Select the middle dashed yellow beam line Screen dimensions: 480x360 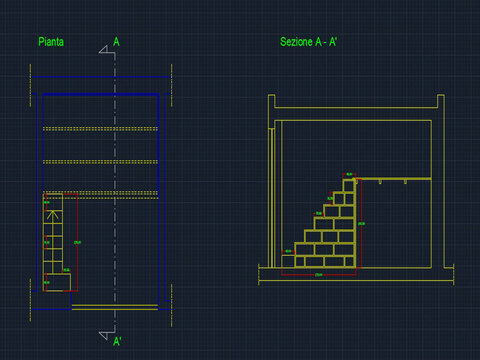pos(100,162)
